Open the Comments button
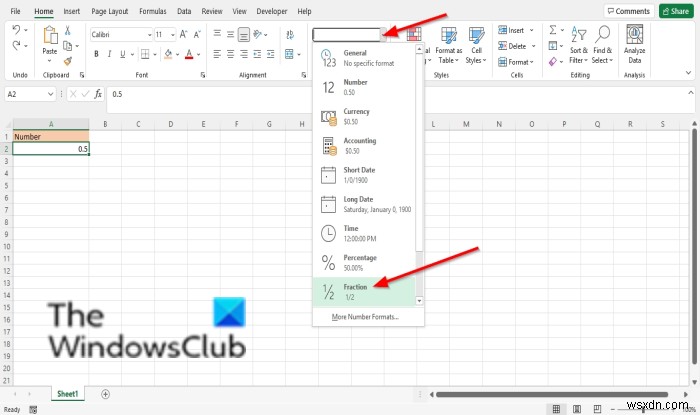 (629, 11)
